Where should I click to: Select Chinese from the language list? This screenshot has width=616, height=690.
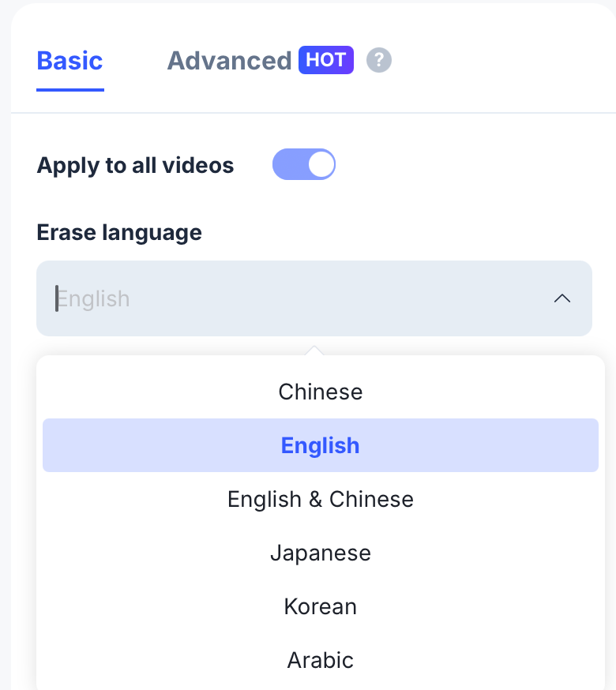[x=320, y=392]
